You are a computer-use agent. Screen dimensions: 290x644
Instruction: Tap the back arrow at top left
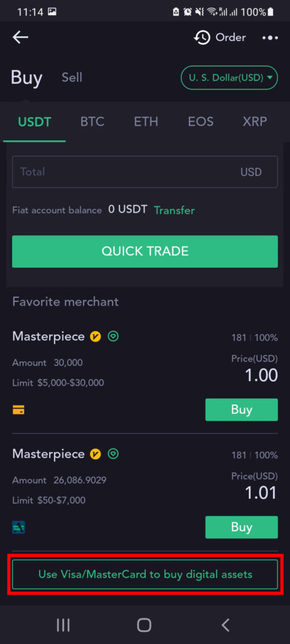tap(20, 37)
